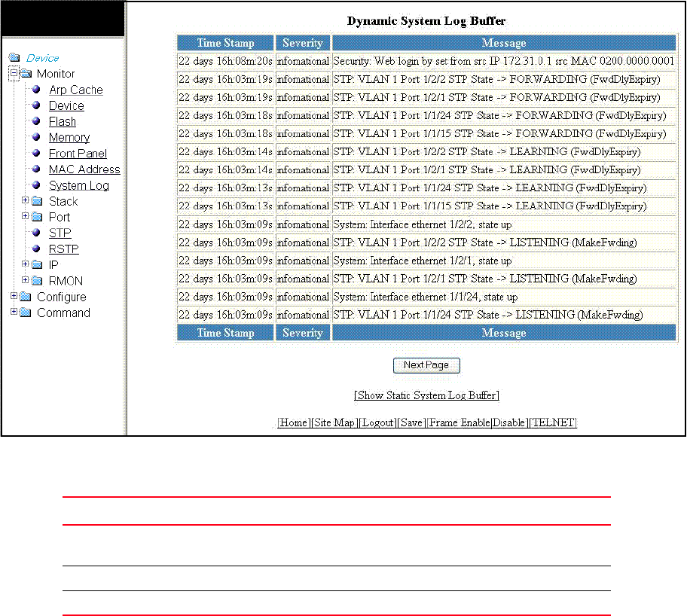Image resolution: width=687 pixels, height=616 pixels.
Task: Open the MAC Address link
Action: click(x=84, y=169)
